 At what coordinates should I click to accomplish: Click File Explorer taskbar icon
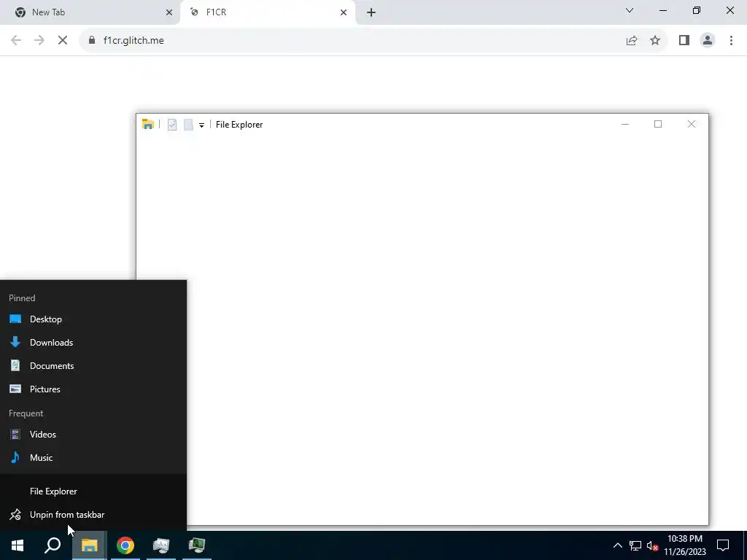click(89, 545)
